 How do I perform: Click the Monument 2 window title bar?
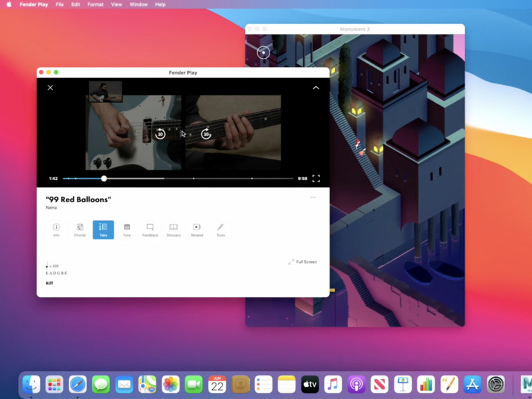click(355, 29)
